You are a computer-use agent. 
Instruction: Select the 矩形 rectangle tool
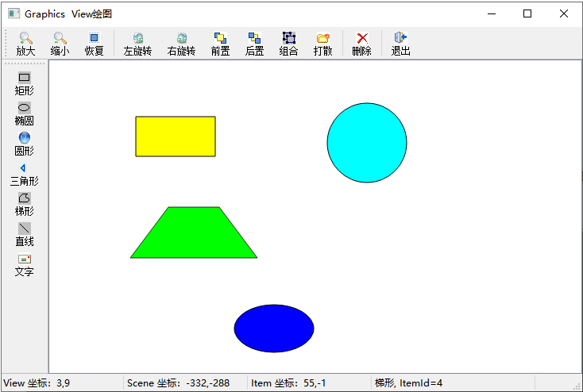tap(24, 83)
